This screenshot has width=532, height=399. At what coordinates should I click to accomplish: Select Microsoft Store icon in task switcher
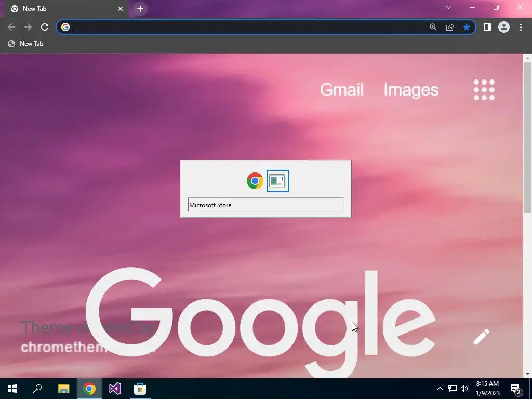pyautogui.click(x=277, y=181)
